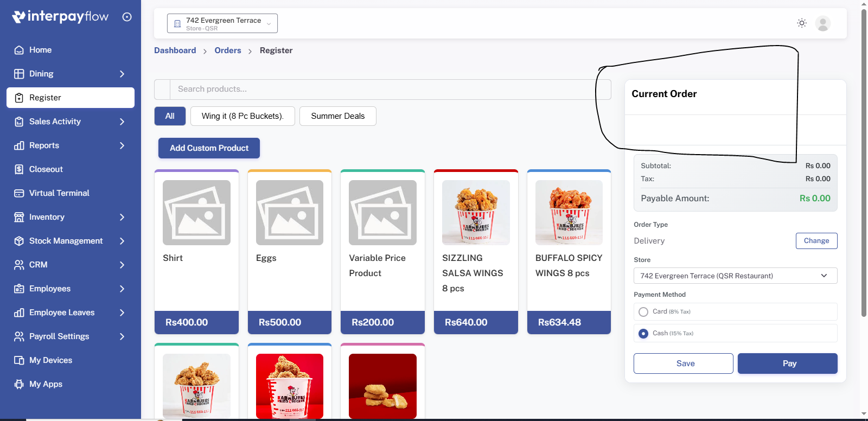Expand the Payroll Settings submenu chevron
868x421 pixels.
click(122, 336)
